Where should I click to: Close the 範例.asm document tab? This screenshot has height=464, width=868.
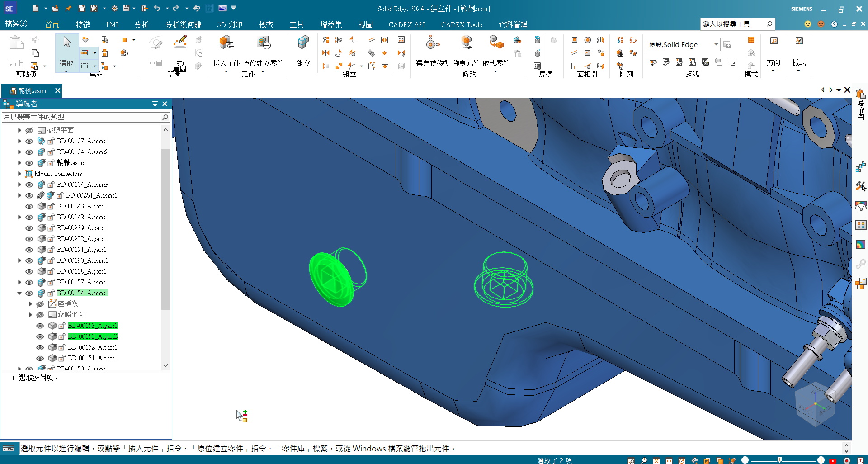[x=57, y=90]
